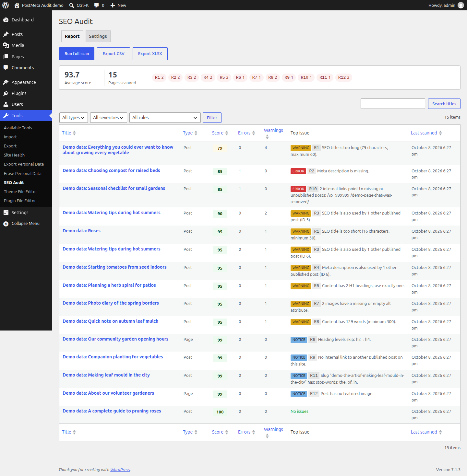467x476 pixels.
Task: Open the All severities dropdown
Action: [x=109, y=118]
